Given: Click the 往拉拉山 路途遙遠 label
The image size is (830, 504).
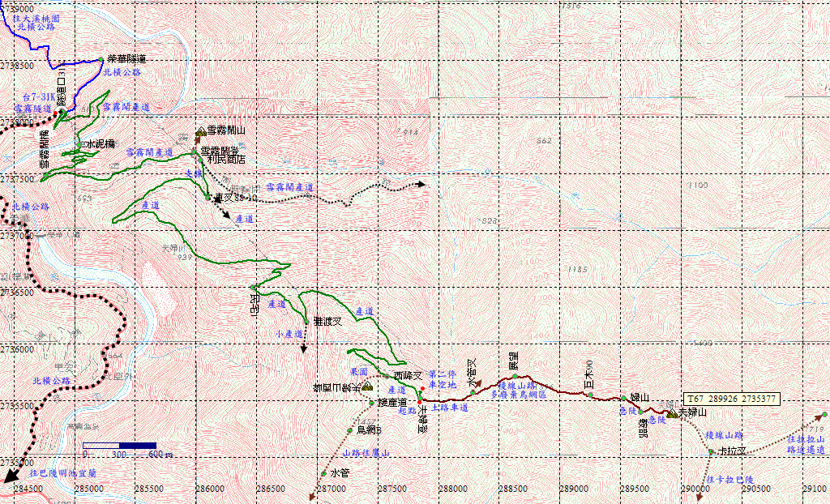Looking at the screenshot, I should 806,444.
